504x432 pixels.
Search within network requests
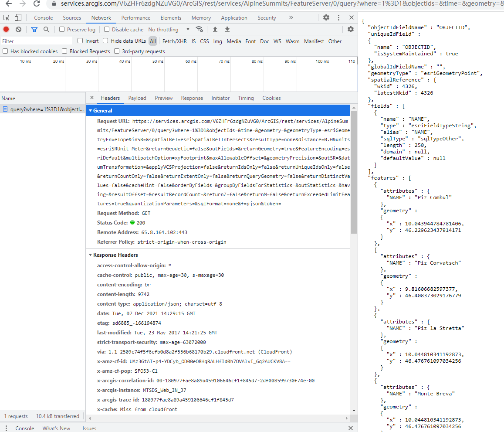[x=45, y=29]
